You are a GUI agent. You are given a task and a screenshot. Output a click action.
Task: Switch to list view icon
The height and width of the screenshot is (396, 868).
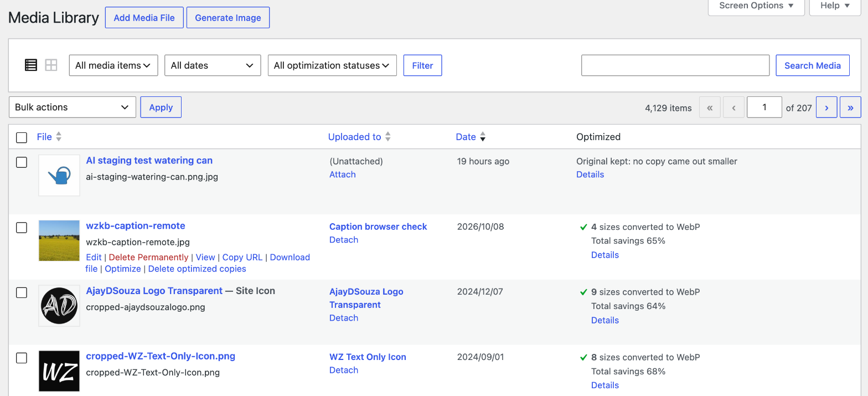31,65
